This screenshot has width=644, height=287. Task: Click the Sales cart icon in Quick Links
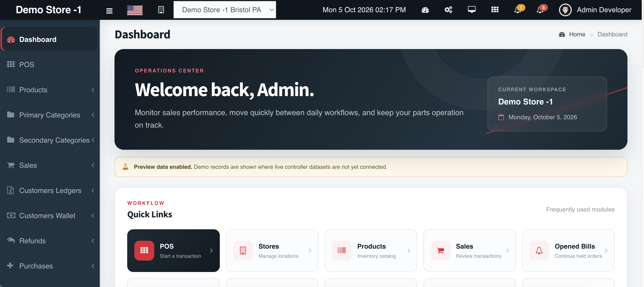[440, 250]
